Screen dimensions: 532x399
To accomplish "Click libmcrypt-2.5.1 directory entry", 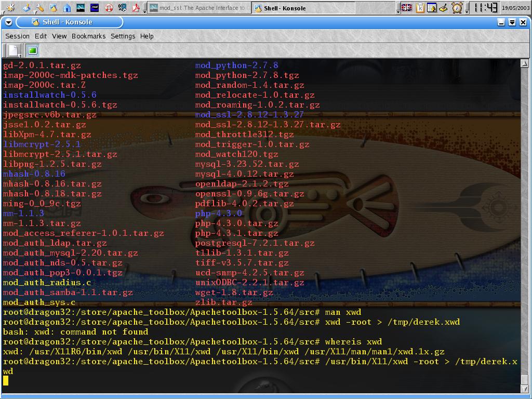I will coord(42,144).
